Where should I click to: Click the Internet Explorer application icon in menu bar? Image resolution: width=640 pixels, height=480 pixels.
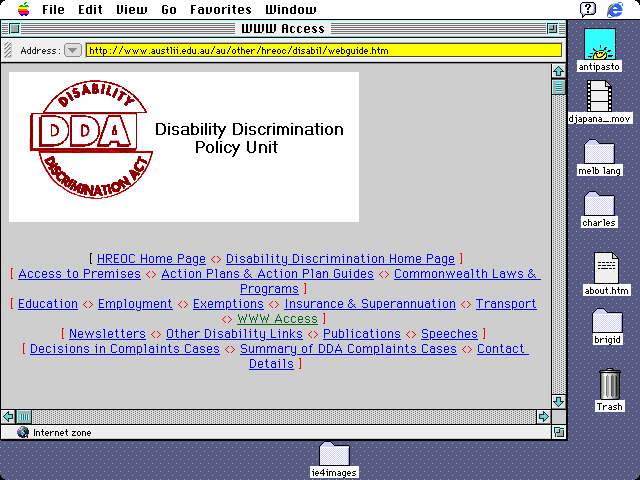(x=615, y=9)
